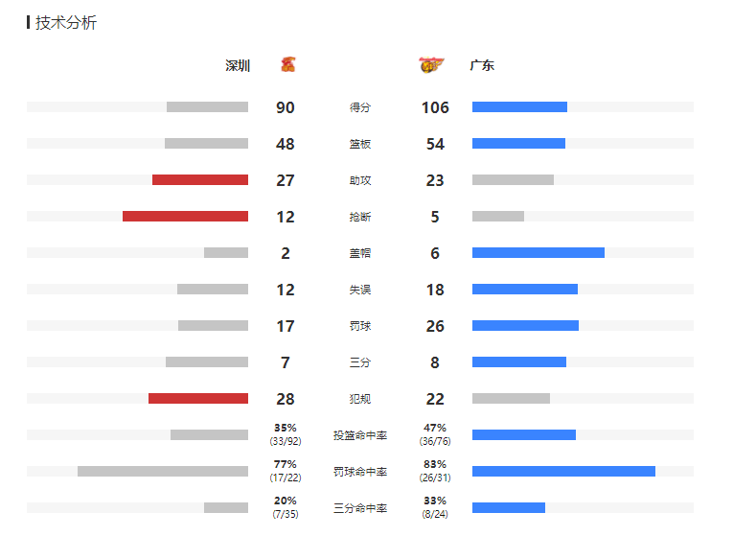
Task: Click Shenzhen's gray 罚球命中率 bar
Action: point(163,472)
